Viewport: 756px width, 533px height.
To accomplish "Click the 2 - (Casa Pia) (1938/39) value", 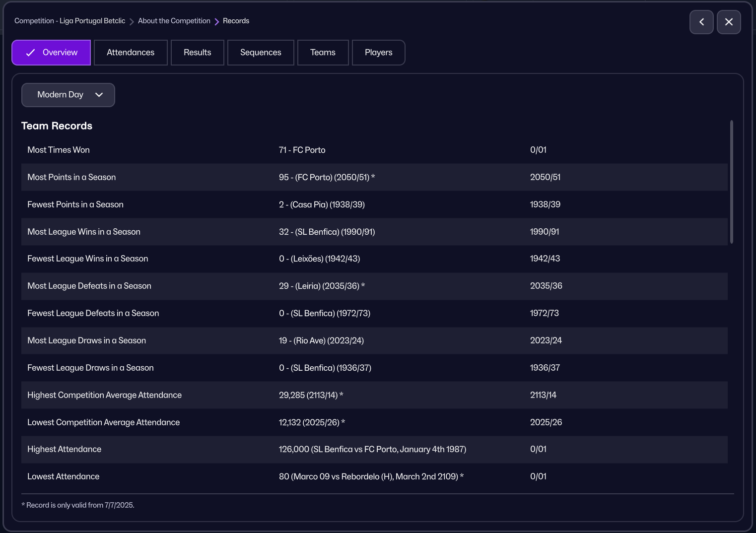I will (322, 204).
